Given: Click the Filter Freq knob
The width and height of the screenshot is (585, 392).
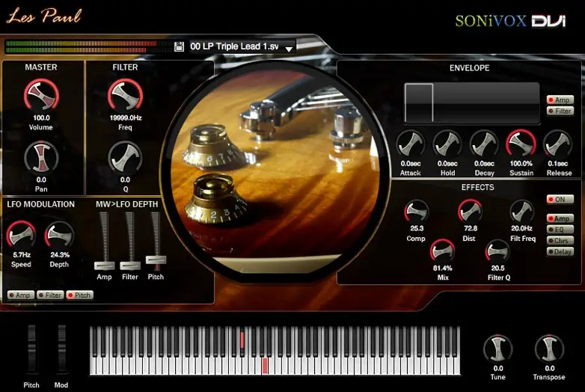Looking at the screenshot, I should pyautogui.click(x=126, y=95).
